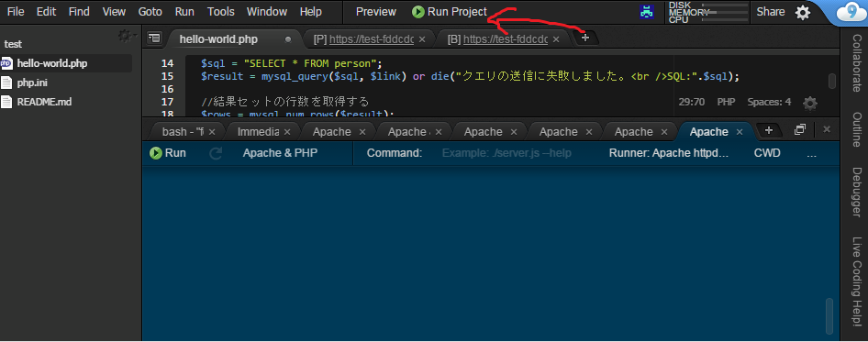Open preferences gear next to Share
The height and width of the screenshot is (342, 868).
[x=803, y=12]
